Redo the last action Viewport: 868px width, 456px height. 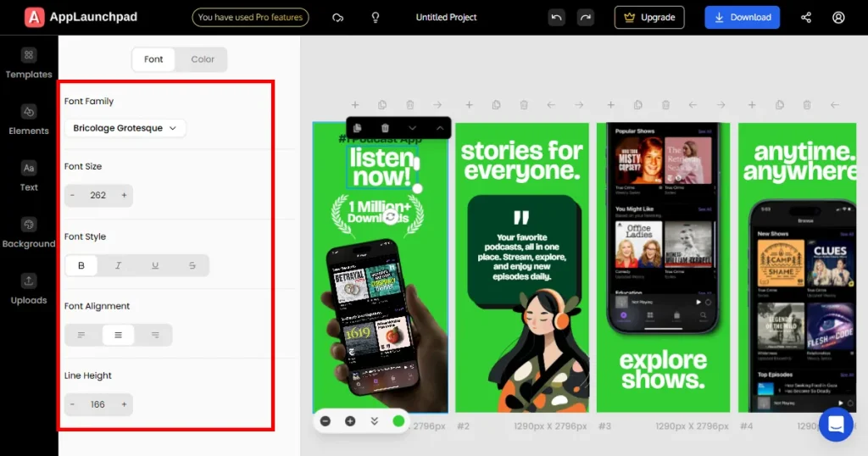pyautogui.click(x=585, y=18)
